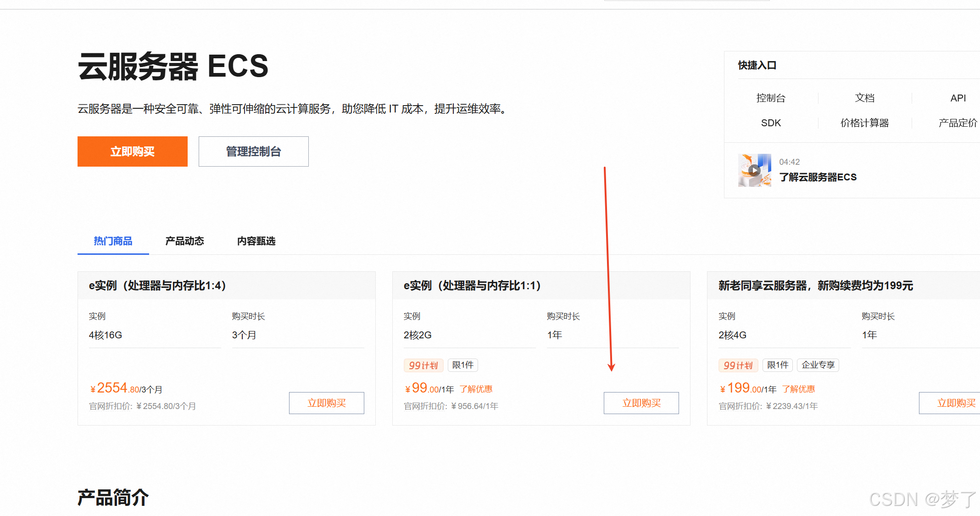The image size is (980, 516).
Task: Buy the 2核2G 99 yuan instance
Action: [x=641, y=403]
